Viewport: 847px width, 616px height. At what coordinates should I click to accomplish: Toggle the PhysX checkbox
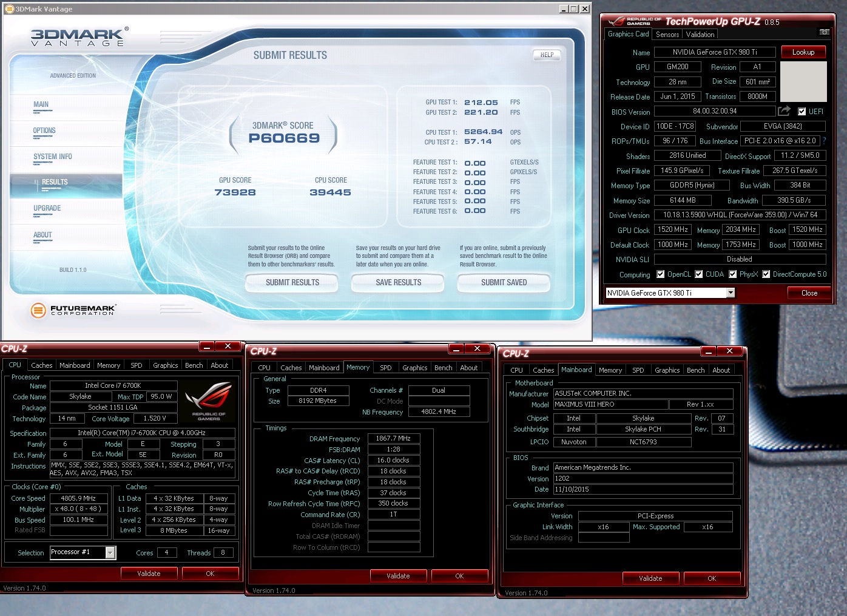pyautogui.click(x=733, y=274)
